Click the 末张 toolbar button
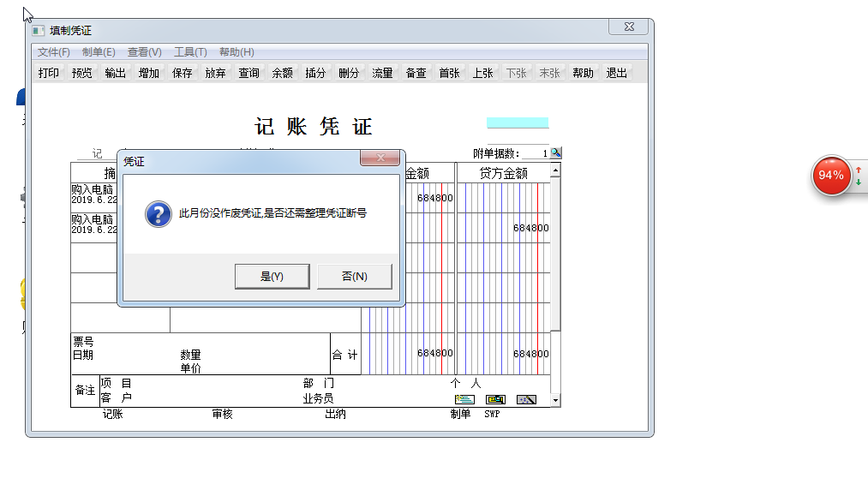 (550, 73)
